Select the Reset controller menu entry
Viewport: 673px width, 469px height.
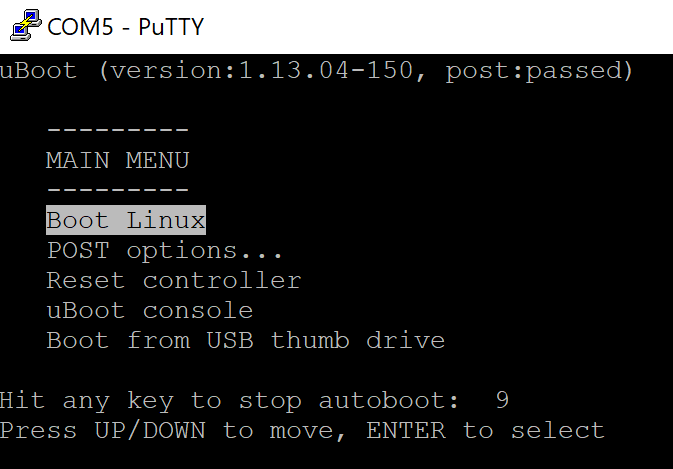(x=174, y=281)
